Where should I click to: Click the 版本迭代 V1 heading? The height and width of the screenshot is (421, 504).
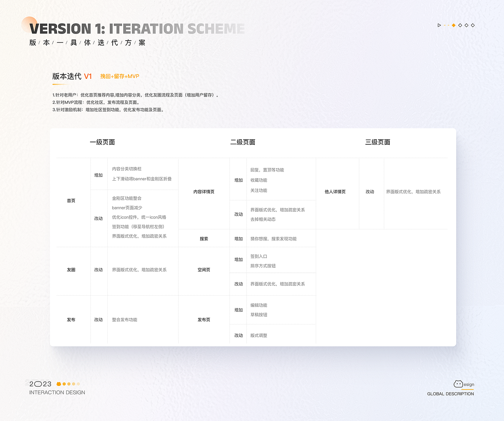72,76
